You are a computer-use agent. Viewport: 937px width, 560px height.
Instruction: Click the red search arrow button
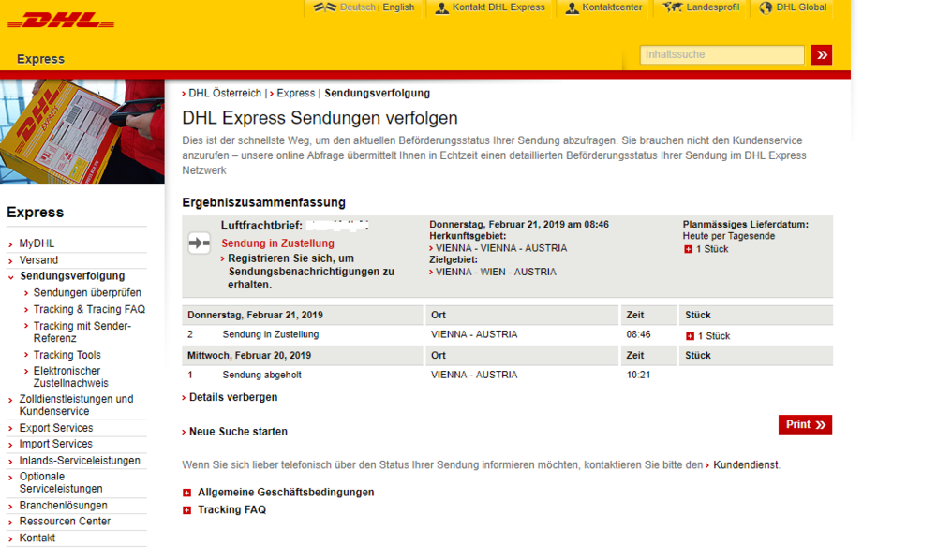coord(822,54)
